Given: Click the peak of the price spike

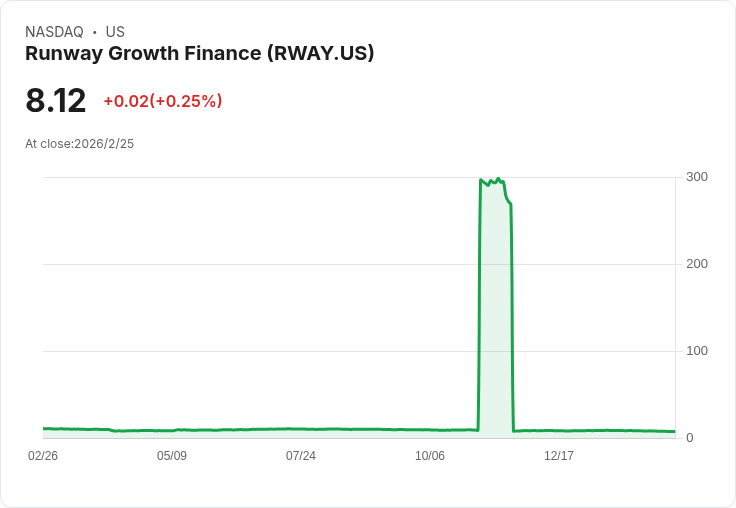Looking at the screenshot, I should [x=498, y=178].
